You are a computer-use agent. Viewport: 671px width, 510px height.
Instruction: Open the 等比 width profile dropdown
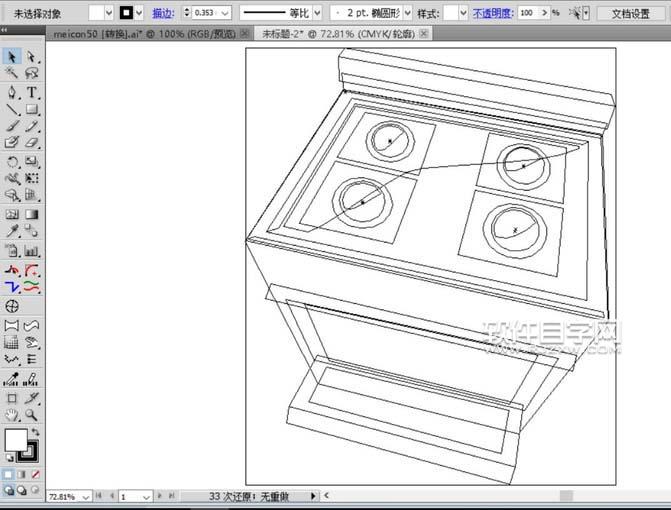click(x=317, y=13)
